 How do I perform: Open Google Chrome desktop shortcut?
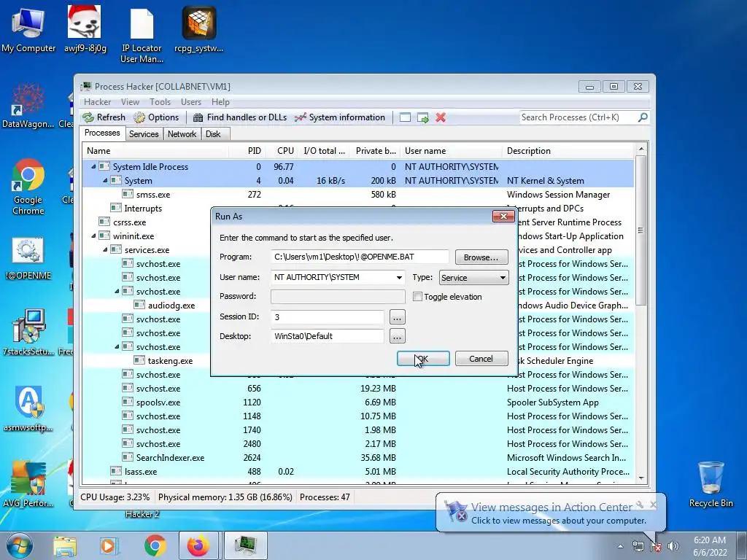click(x=28, y=187)
